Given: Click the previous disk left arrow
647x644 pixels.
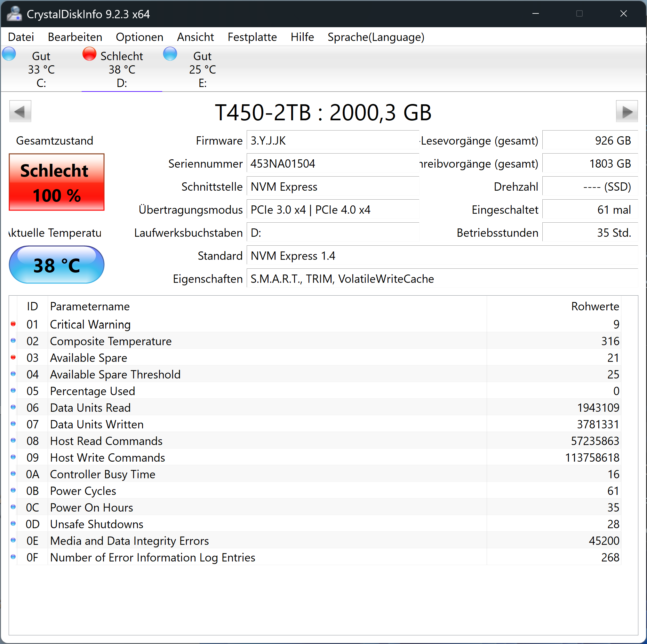Looking at the screenshot, I should click(20, 111).
